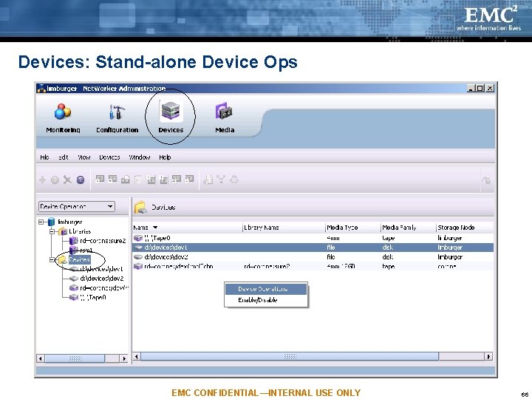The image size is (532, 399).
Task: Click the device icon with document overlay
Action: click(125, 179)
